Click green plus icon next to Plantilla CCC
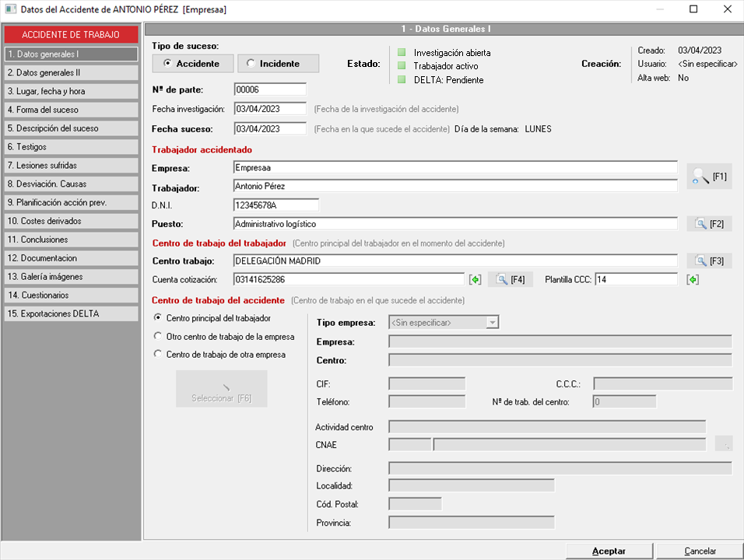The height and width of the screenshot is (560, 744). pos(692,279)
